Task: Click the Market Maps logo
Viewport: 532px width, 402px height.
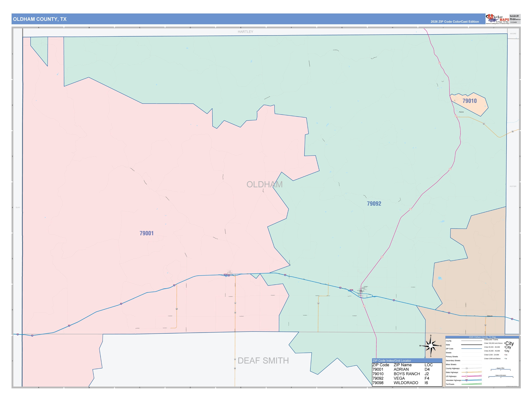Action: coord(497,19)
